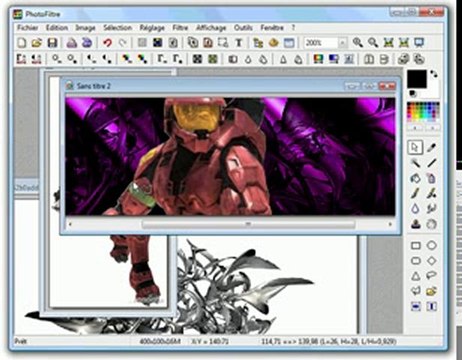
Task: Choose the Diamond selection shape
Action: (x=432, y=261)
